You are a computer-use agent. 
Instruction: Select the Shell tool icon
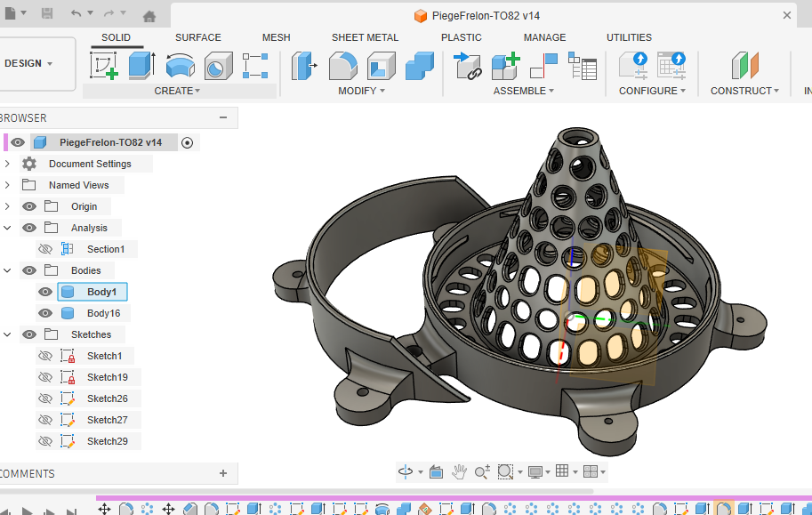pyautogui.click(x=382, y=65)
